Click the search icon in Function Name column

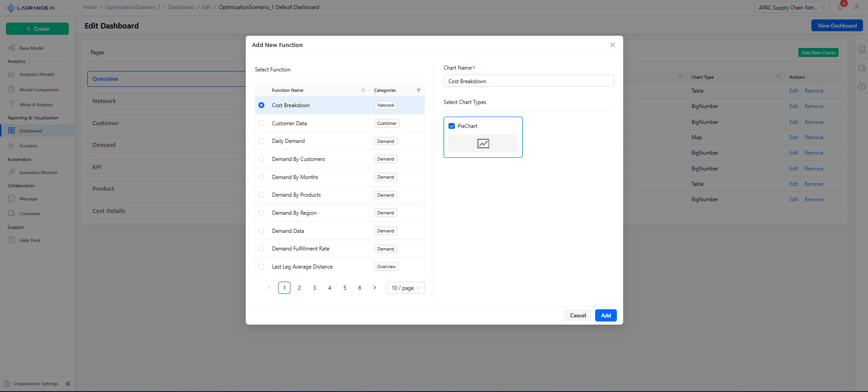pyautogui.click(x=363, y=90)
